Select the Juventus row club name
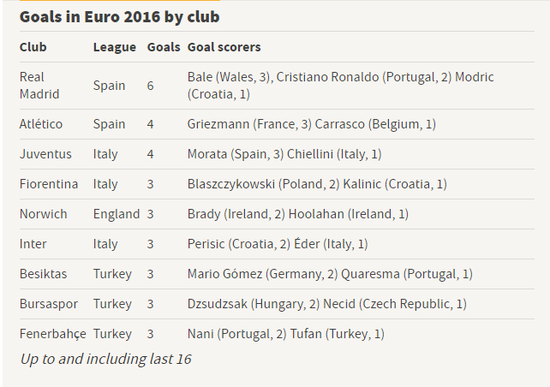550x387 pixels. coord(46,154)
